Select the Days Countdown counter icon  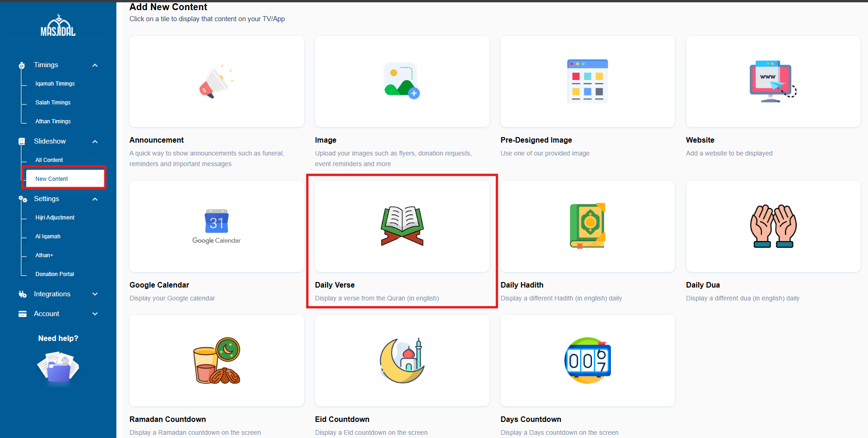[x=587, y=360]
